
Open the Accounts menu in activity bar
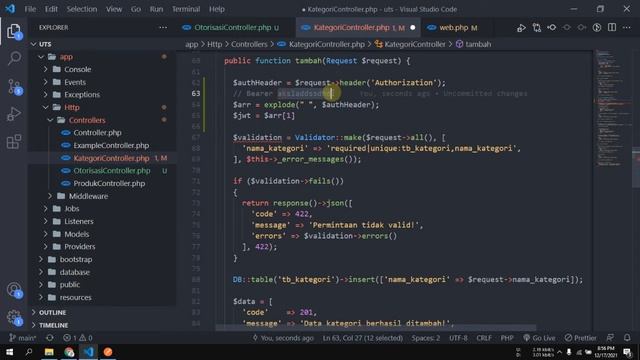pyautogui.click(x=14, y=289)
